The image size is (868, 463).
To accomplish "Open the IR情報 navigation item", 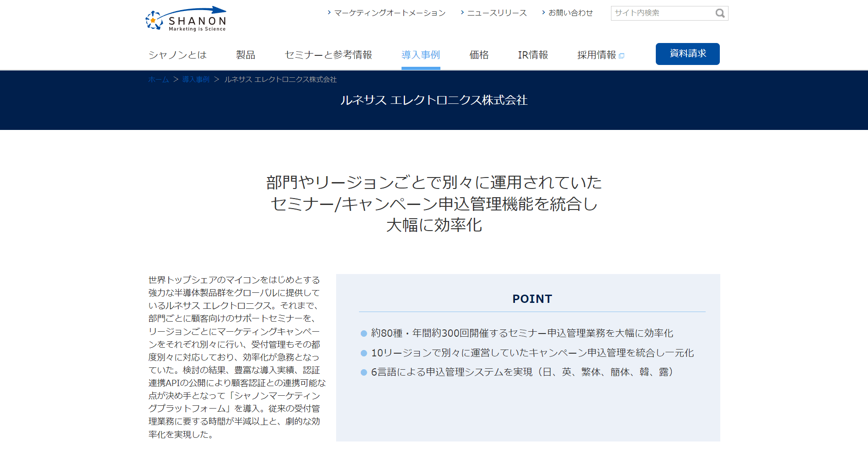I will pos(533,55).
